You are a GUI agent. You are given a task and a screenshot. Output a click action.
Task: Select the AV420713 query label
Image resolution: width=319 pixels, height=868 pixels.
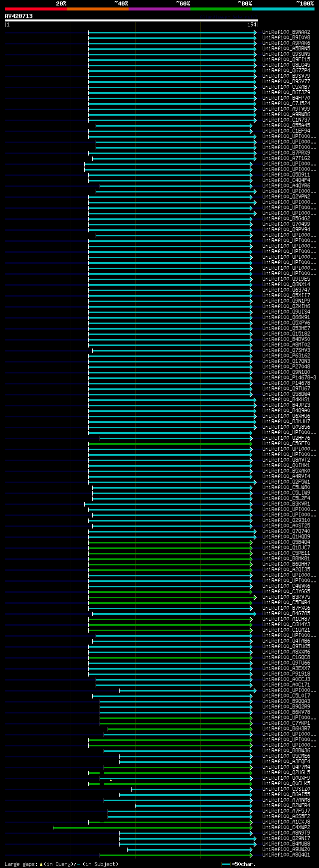point(19,16)
